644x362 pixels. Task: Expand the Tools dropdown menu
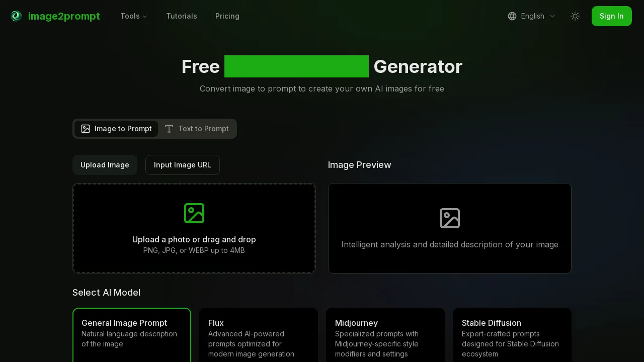pyautogui.click(x=134, y=16)
